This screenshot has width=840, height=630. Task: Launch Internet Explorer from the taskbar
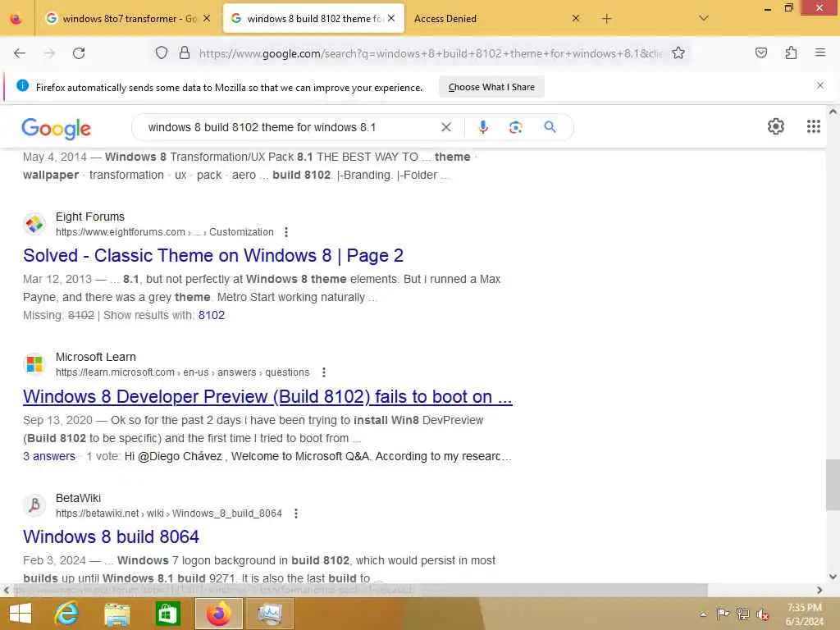click(66, 614)
